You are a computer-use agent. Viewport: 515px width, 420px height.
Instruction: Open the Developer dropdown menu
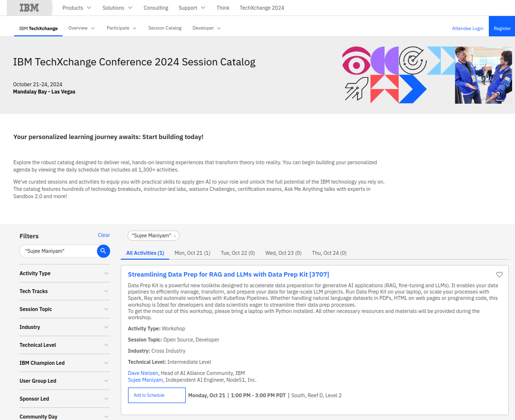point(206,28)
